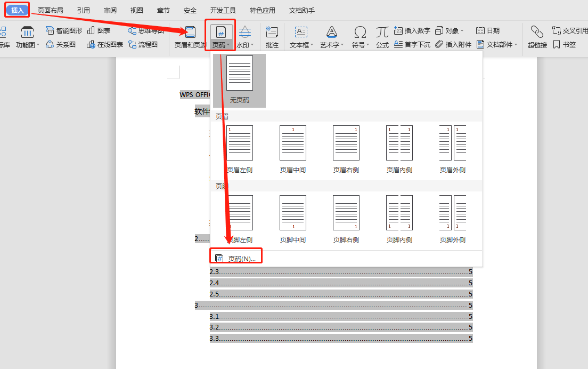Viewport: 588px width, 369px height.
Task: Choose 页脚外侧 footer outside layout
Action: click(x=453, y=219)
